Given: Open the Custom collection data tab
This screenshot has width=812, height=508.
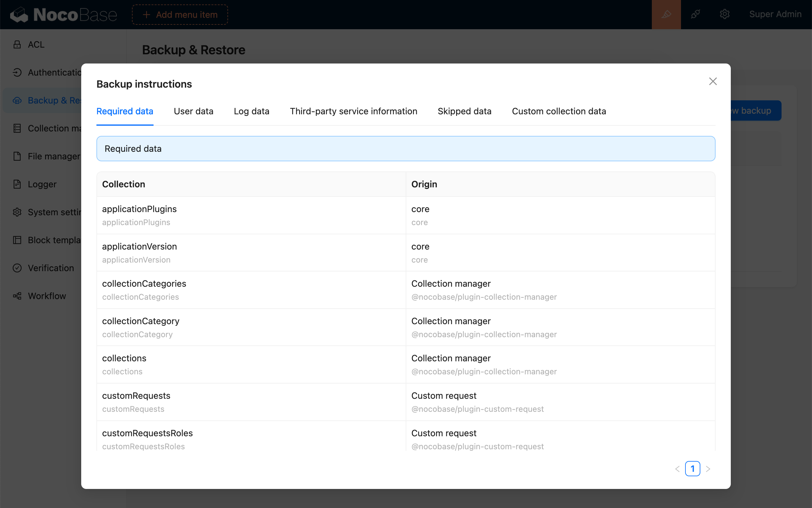Looking at the screenshot, I should [x=559, y=111].
